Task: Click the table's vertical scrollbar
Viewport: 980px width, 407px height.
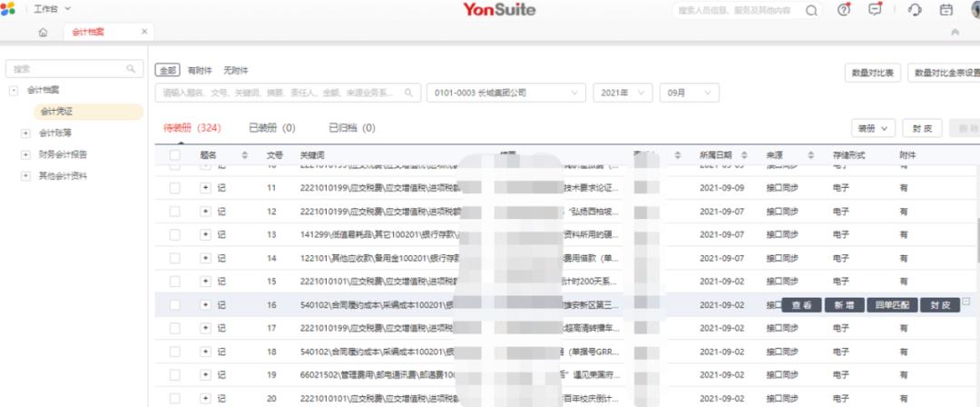Action: (x=977, y=232)
